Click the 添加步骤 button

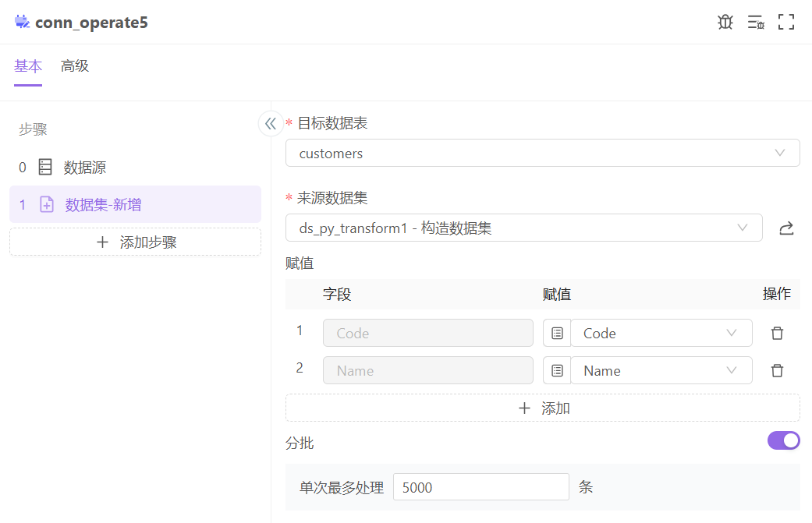(x=135, y=242)
